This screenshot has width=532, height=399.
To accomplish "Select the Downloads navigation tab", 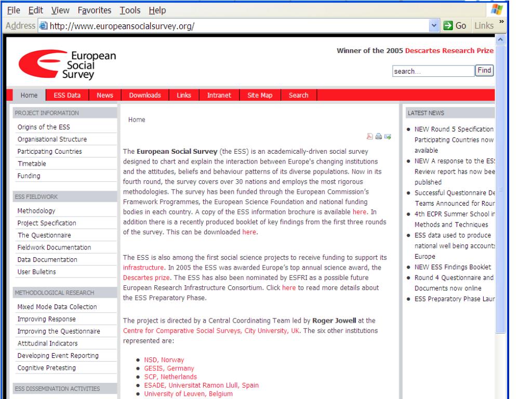I will (145, 96).
